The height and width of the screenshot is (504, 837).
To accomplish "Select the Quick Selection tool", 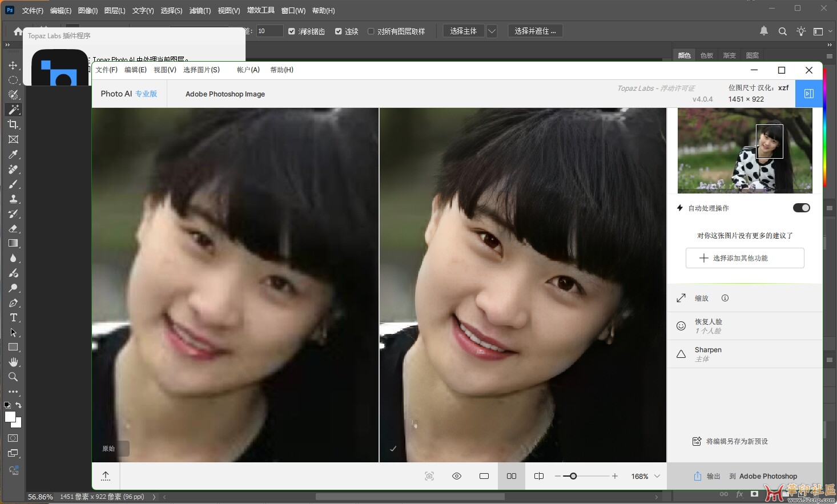I will (x=13, y=95).
